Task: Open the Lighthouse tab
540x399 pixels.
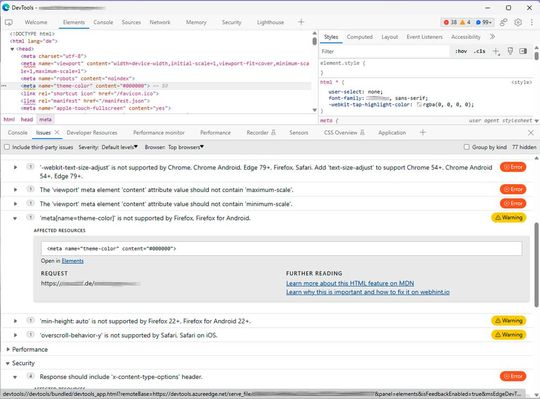Action: (270, 22)
